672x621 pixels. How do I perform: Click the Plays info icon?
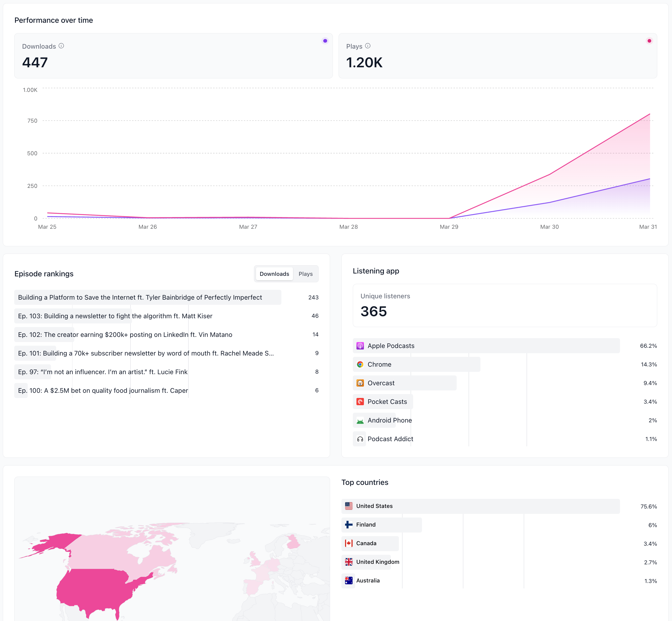pyautogui.click(x=368, y=46)
